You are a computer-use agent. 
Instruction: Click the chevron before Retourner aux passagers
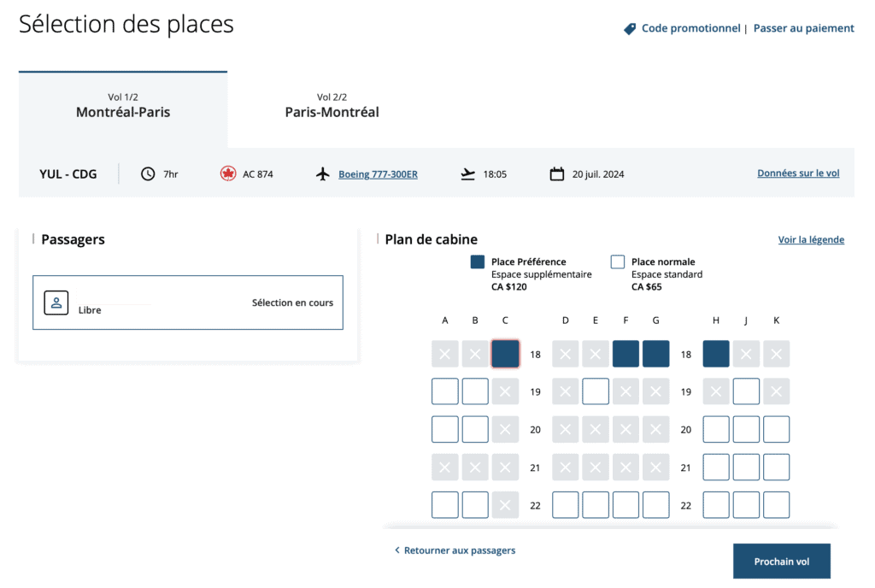click(396, 550)
